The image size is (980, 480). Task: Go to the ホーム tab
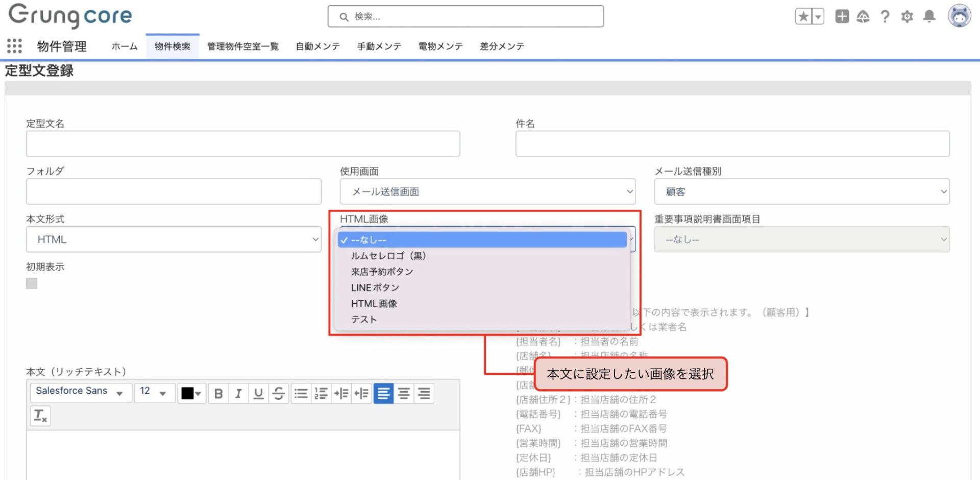tap(125, 46)
